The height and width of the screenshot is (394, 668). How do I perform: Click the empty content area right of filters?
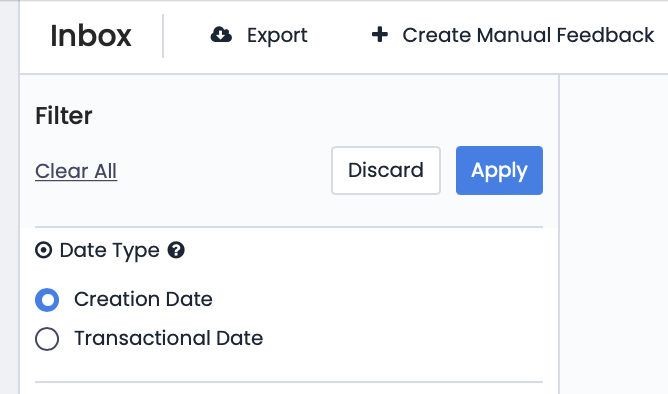tap(614, 234)
